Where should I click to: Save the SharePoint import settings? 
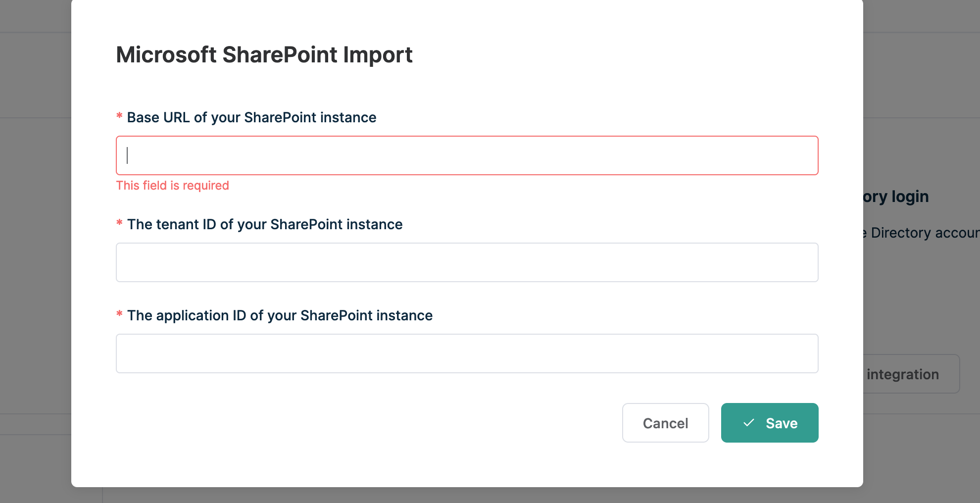point(770,423)
